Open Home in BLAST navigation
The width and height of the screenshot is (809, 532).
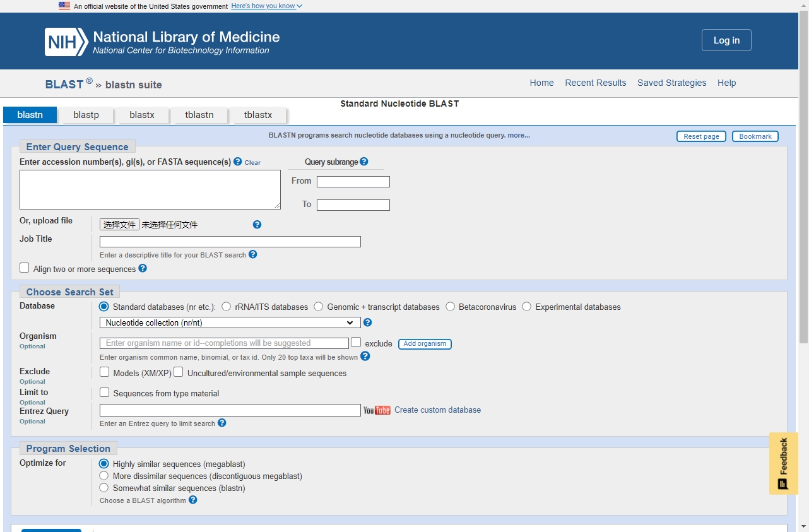(541, 83)
